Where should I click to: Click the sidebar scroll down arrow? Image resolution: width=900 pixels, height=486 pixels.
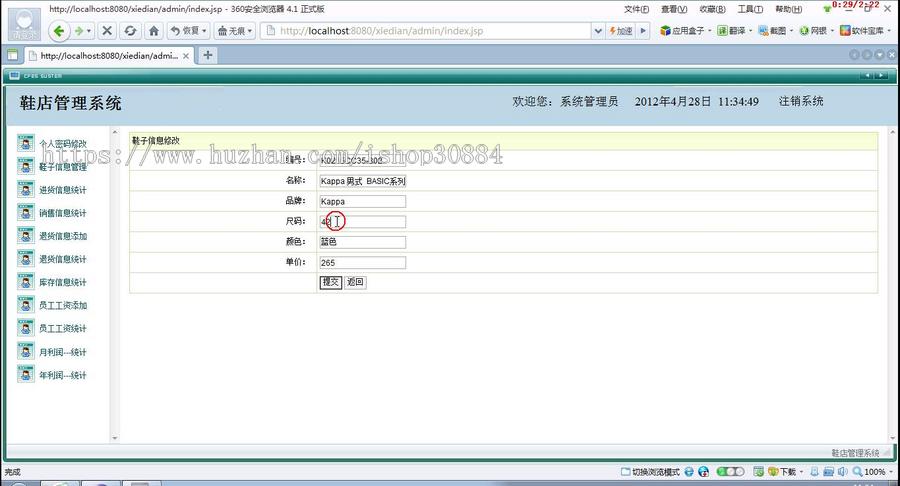coord(115,438)
